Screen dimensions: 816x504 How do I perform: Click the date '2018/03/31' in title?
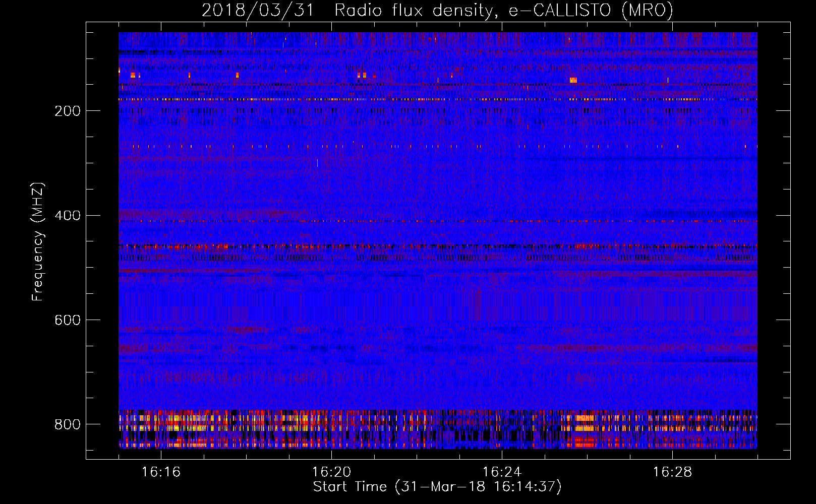[x=258, y=10]
